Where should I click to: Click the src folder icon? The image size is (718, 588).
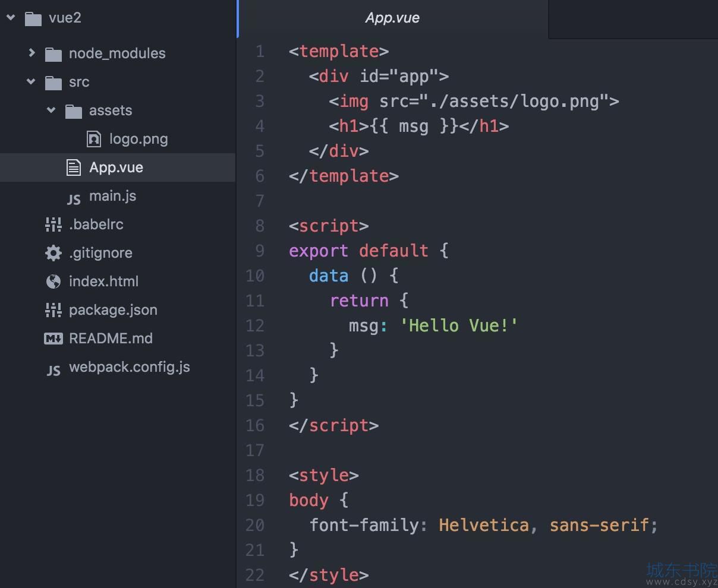(x=53, y=83)
